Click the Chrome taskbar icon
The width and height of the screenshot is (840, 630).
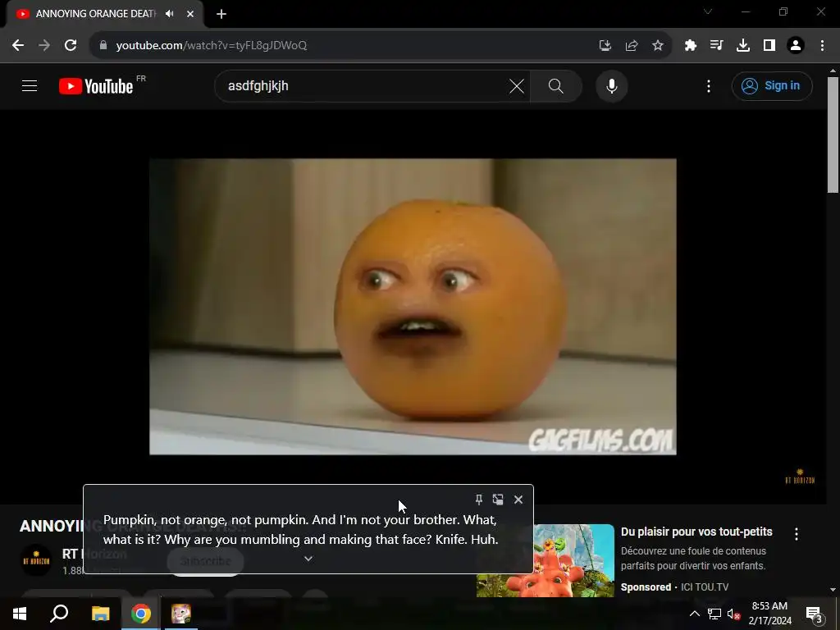141,614
